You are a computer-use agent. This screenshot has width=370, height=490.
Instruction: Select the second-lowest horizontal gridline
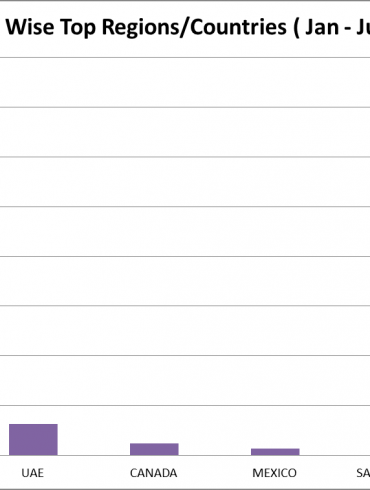click(185, 356)
